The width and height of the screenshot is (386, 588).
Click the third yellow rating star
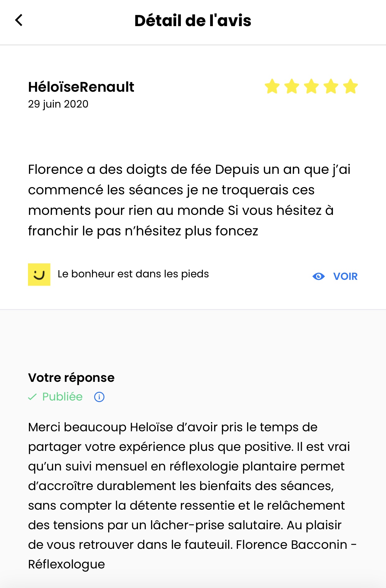coord(311,86)
